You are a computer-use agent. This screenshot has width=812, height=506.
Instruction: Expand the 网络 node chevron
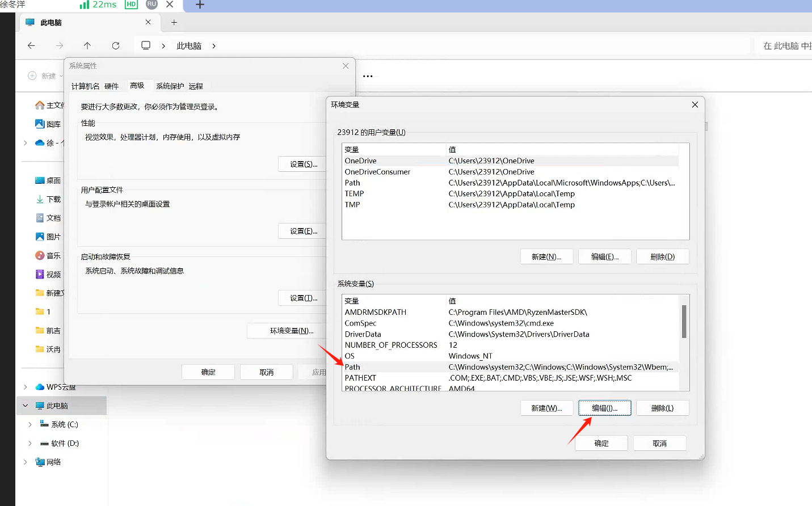pyautogui.click(x=25, y=462)
